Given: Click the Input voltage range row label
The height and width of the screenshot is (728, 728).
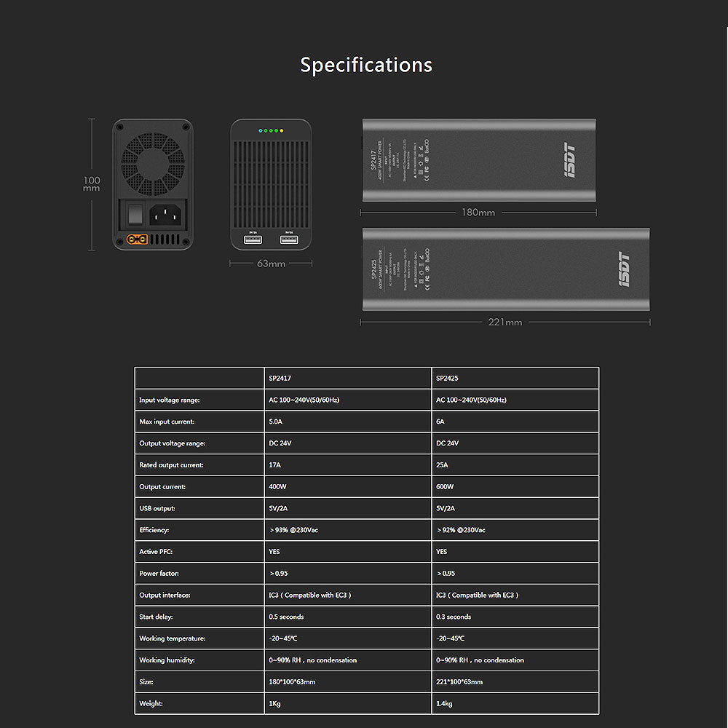Looking at the screenshot, I should pyautogui.click(x=169, y=400).
